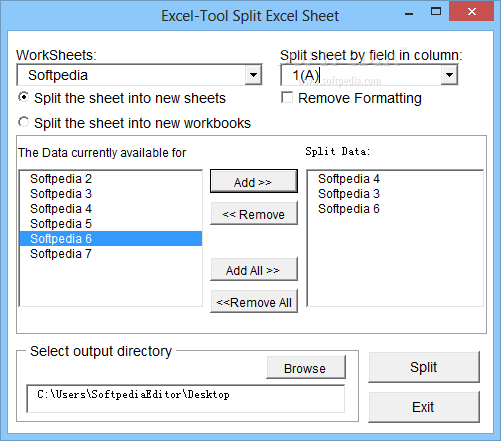Exit the application via Exit button
This screenshot has height=441, width=501.
[424, 407]
